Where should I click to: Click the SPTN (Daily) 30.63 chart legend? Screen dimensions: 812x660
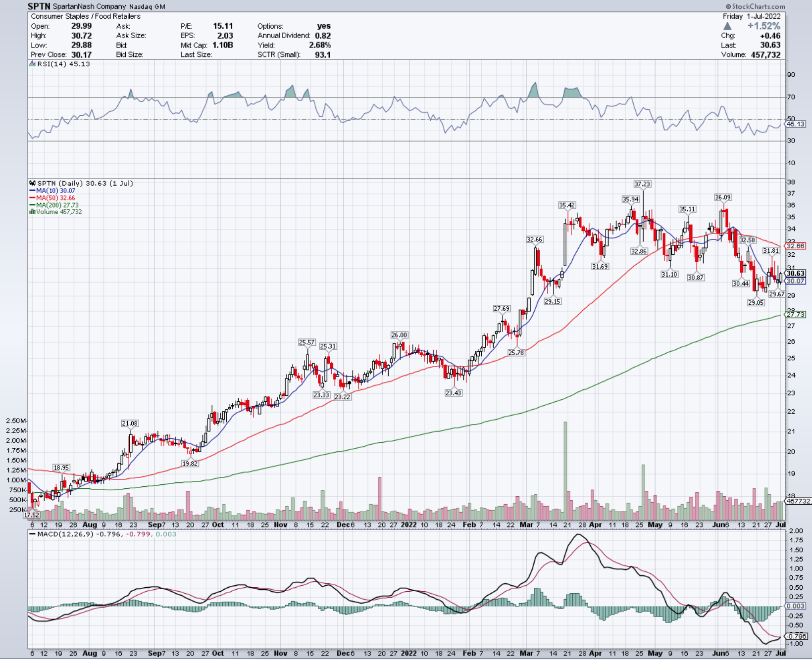[x=81, y=183]
